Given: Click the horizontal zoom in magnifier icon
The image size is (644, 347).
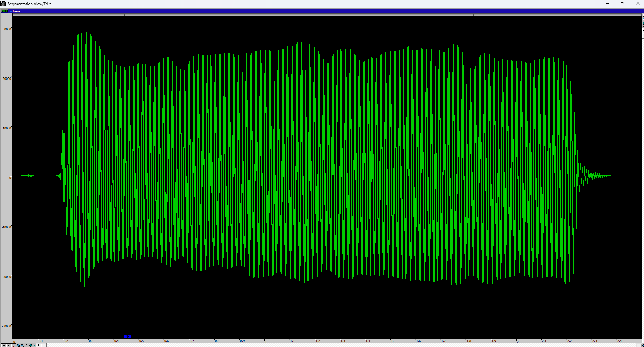Looking at the screenshot, I should (x=18, y=345).
